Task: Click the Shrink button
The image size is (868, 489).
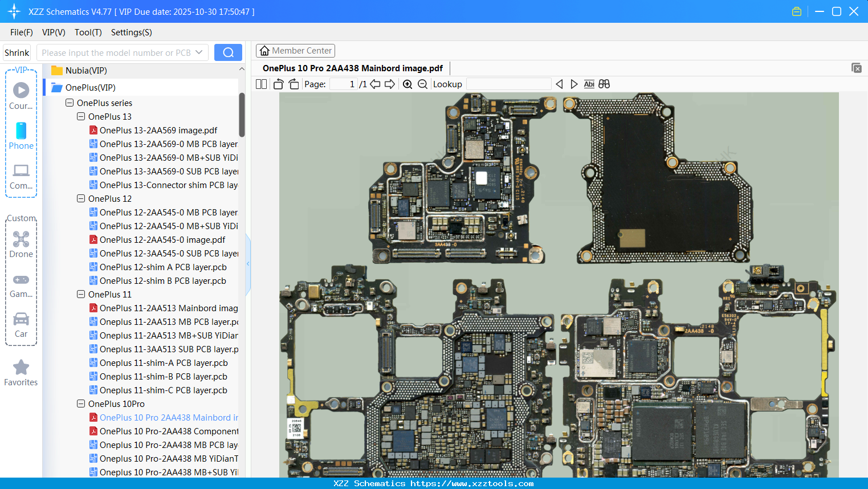Action: click(x=17, y=52)
